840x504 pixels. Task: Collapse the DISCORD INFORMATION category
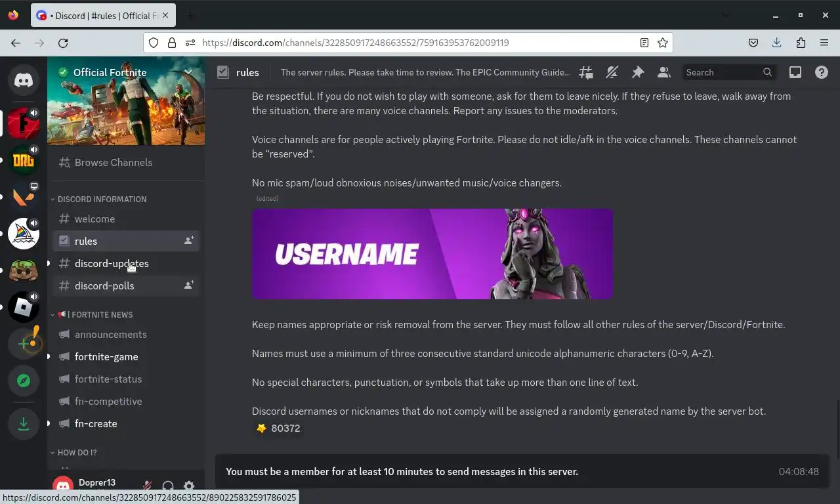tap(102, 199)
